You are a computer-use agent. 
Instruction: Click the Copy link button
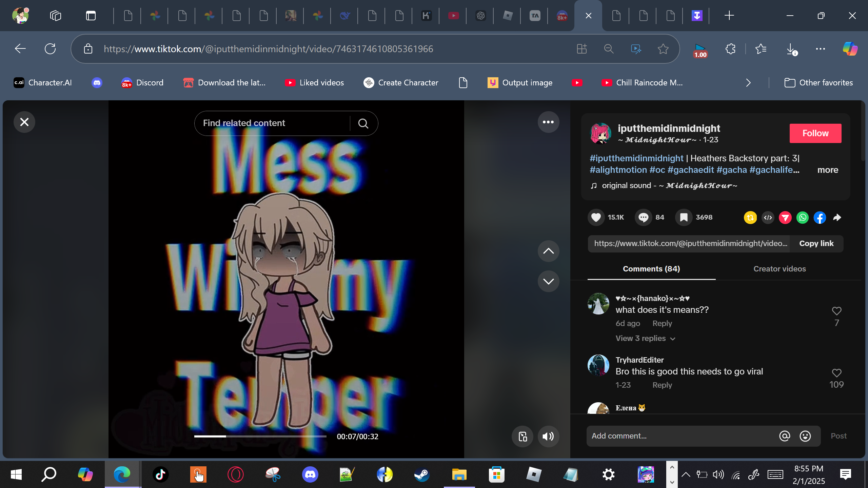pos(816,244)
